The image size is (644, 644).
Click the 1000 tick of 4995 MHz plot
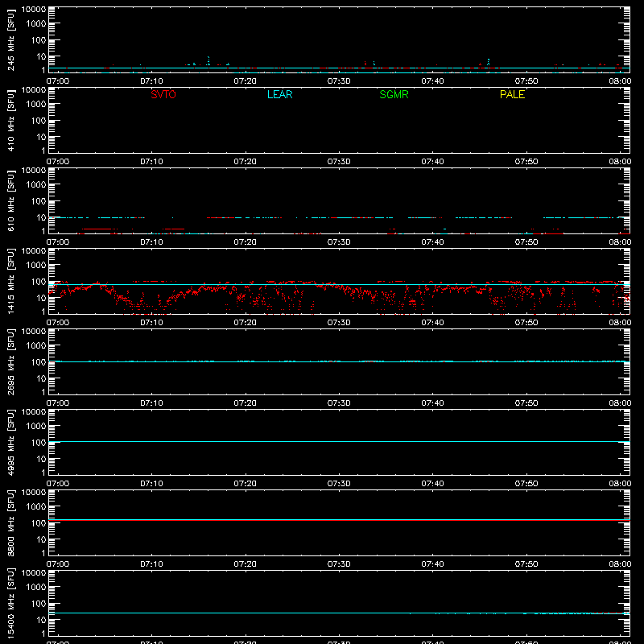point(36,427)
